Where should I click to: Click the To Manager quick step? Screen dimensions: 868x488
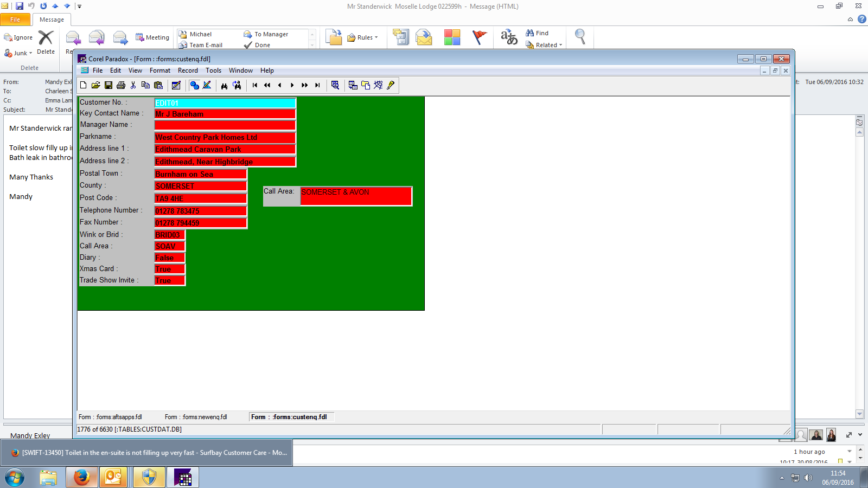pyautogui.click(x=266, y=34)
